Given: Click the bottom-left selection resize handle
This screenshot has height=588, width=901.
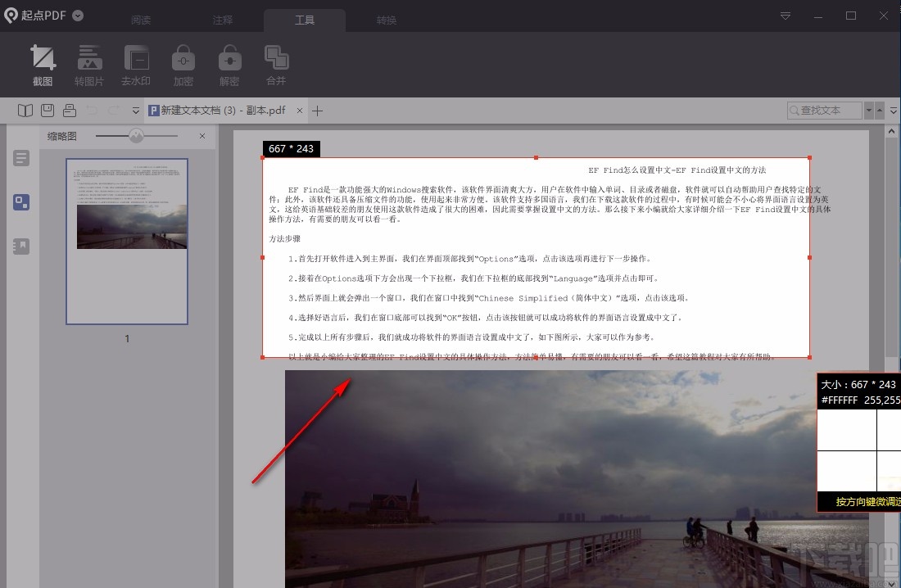Looking at the screenshot, I should 263,358.
